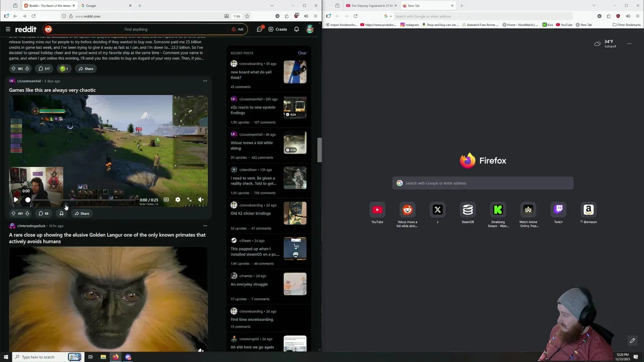The height and width of the screenshot is (362, 644).
Task: Switch to The Odyssey Explained tab
Action: pyautogui.click(x=371, y=6)
